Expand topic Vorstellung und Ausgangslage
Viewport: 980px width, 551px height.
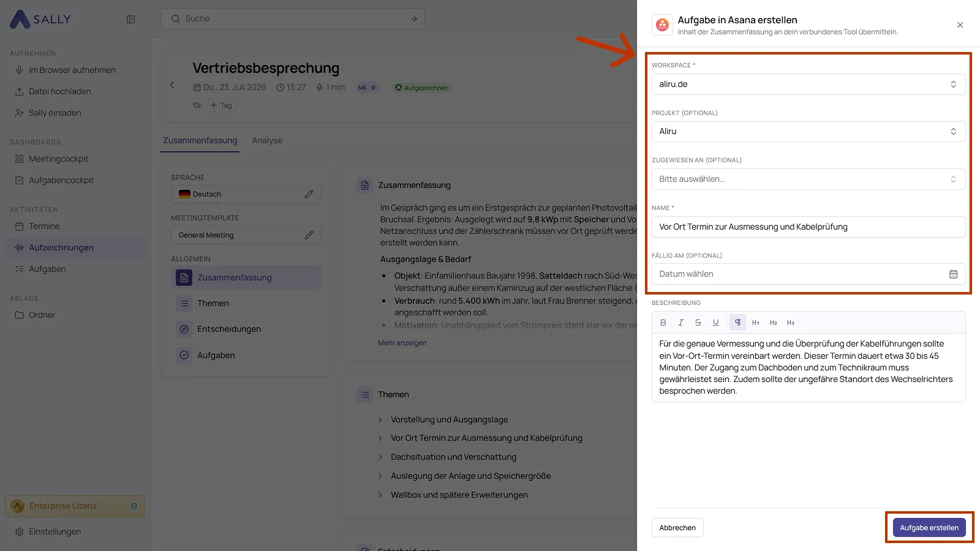380,420
